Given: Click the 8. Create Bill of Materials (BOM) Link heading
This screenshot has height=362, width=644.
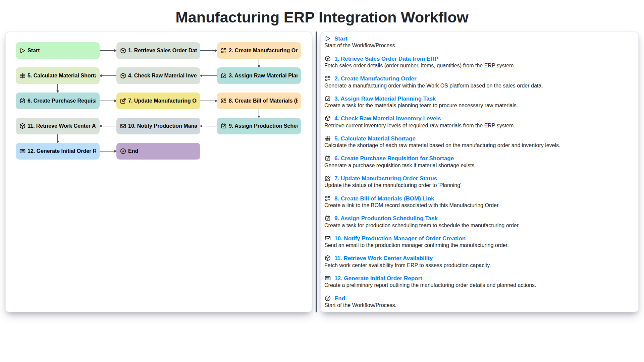Looking at the screenshot, I should point(384,198).
